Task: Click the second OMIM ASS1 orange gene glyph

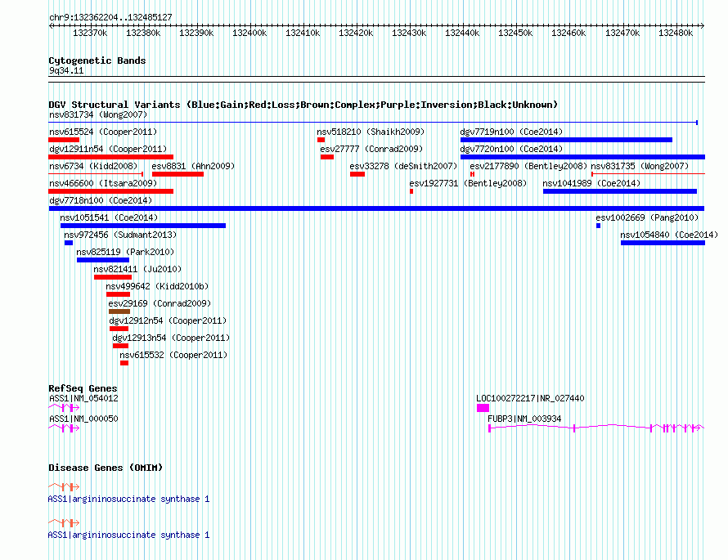Action: (64, 523)
